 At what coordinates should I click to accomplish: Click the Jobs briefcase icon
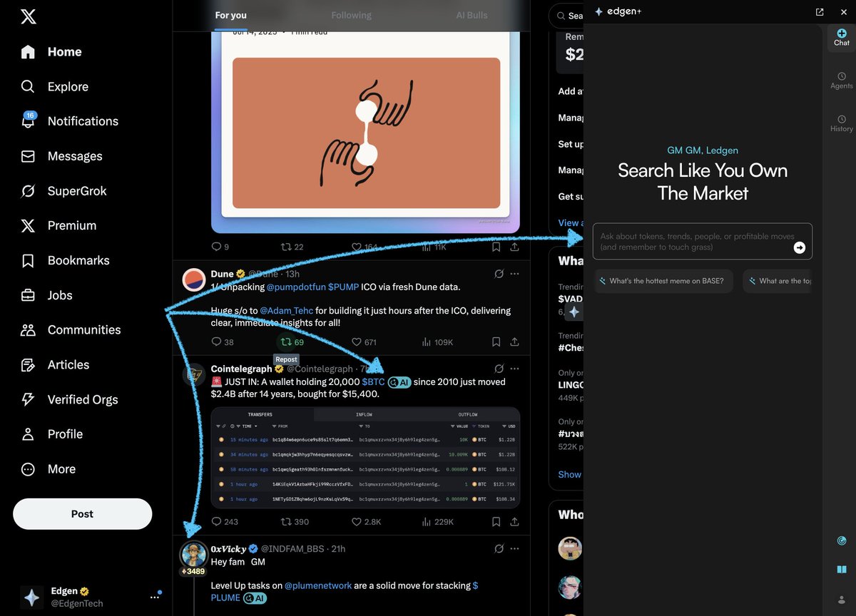28,294
